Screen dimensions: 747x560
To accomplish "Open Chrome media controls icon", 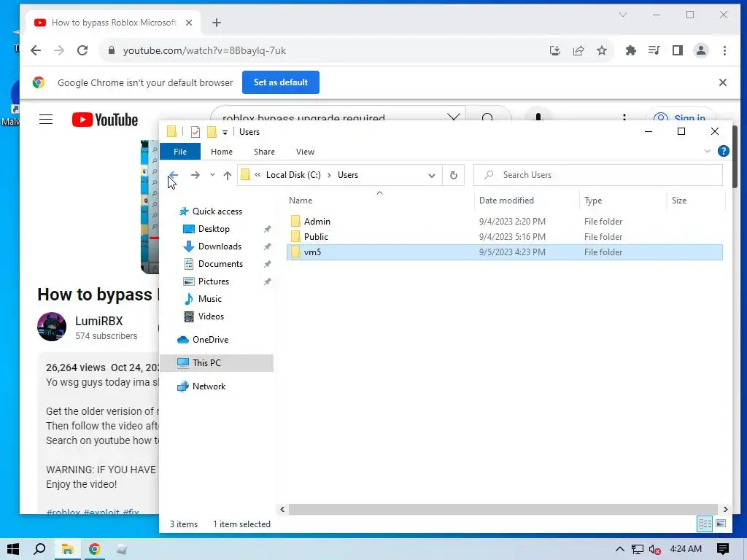I will coord(654,50).
